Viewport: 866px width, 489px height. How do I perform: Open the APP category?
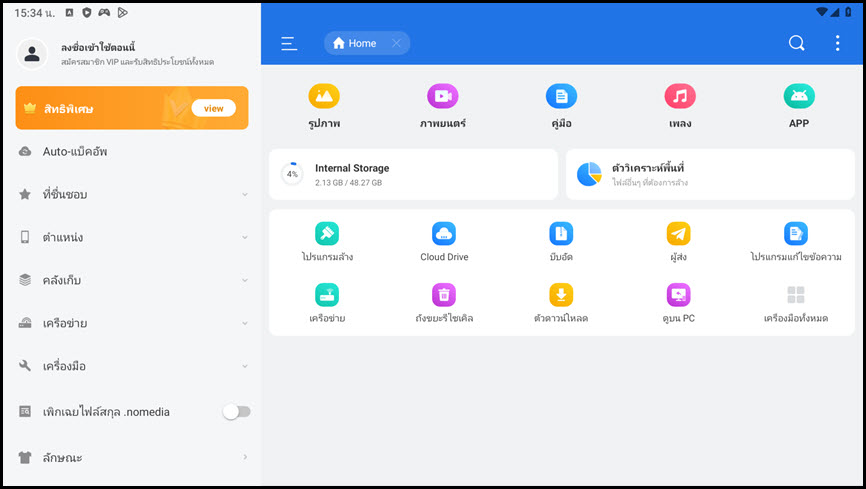799,107
